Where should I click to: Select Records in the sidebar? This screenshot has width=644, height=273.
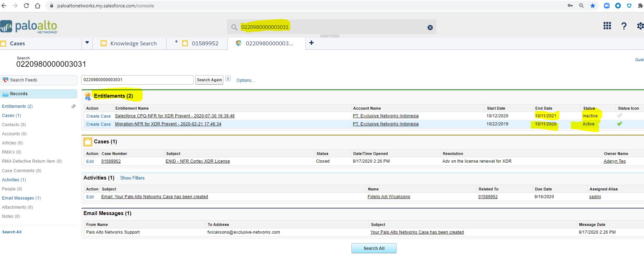pyautogui.click(x=39, y=94)
